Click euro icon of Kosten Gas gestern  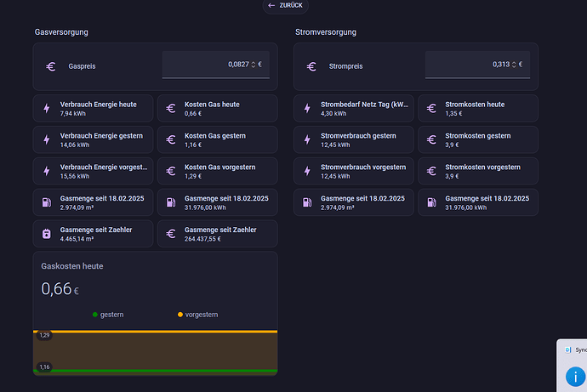click(x=171, y=140)
